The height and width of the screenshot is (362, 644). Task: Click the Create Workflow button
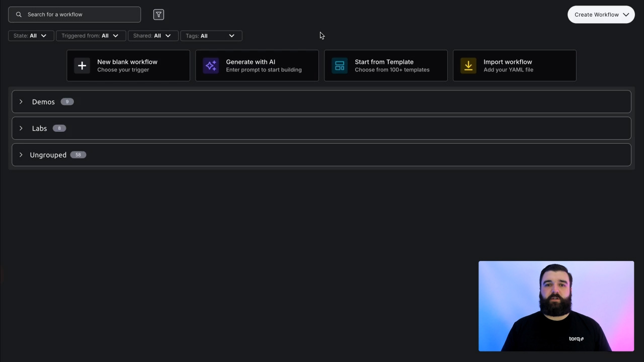[601, 15]
